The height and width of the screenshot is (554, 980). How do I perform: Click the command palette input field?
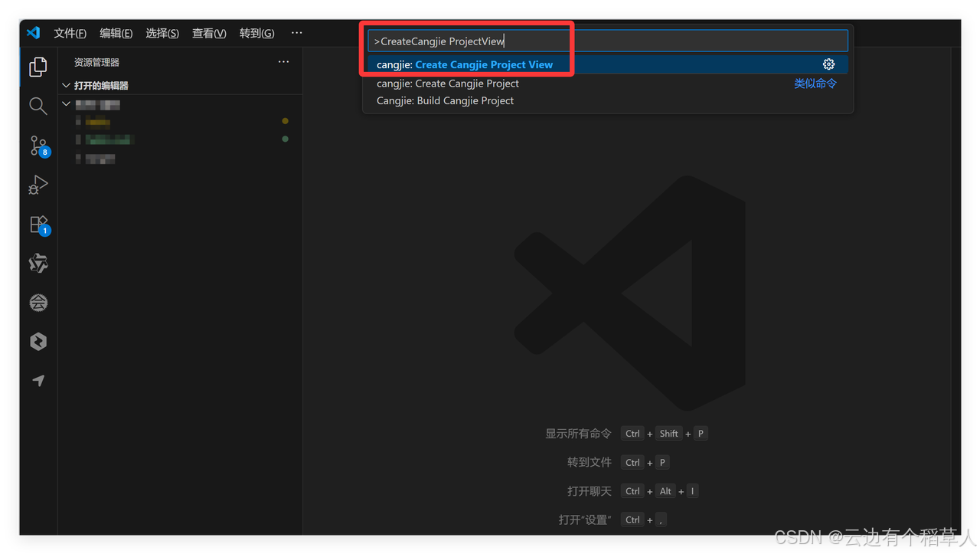click(x=607, y=41)
